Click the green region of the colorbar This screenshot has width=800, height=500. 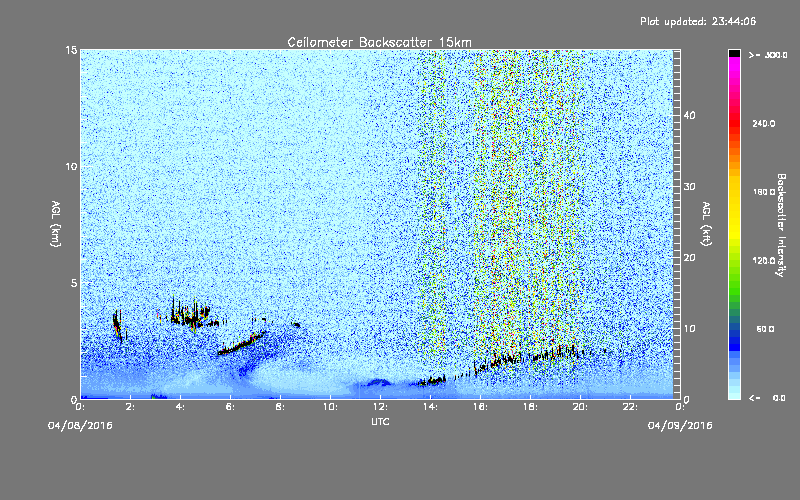coord(734,286)
